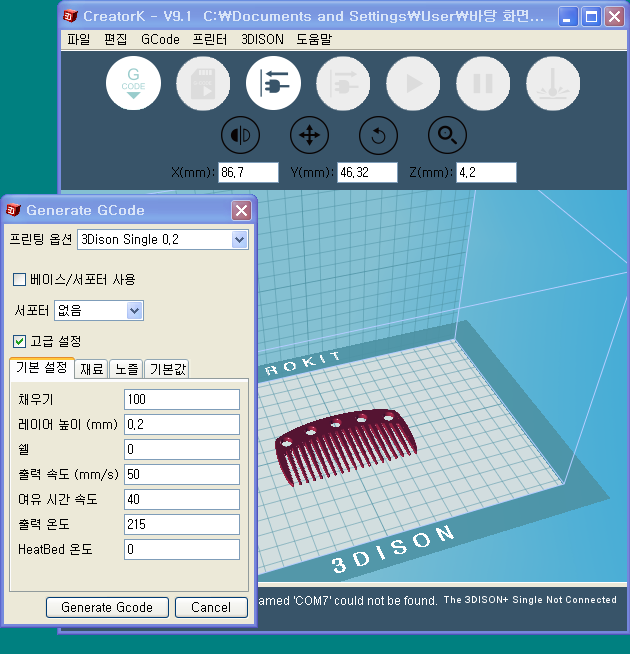
Task: Open the 3DISON menu
Action: click(262, 40)
